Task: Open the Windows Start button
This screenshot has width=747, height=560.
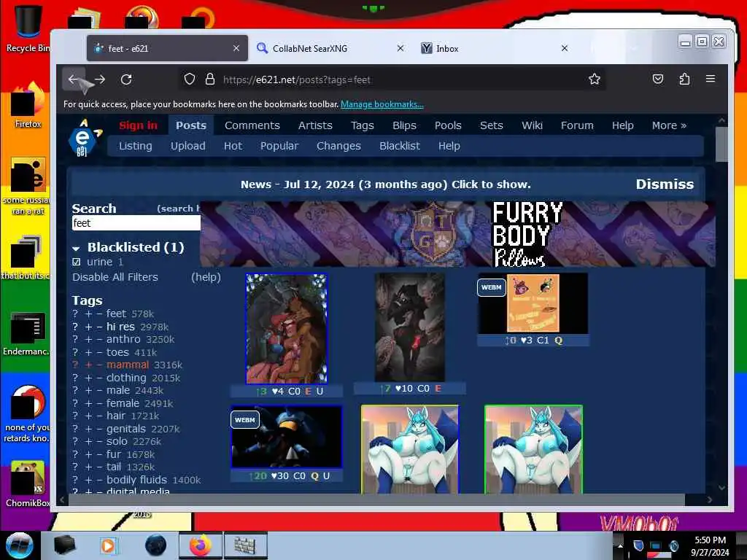Action: point(20,545)
